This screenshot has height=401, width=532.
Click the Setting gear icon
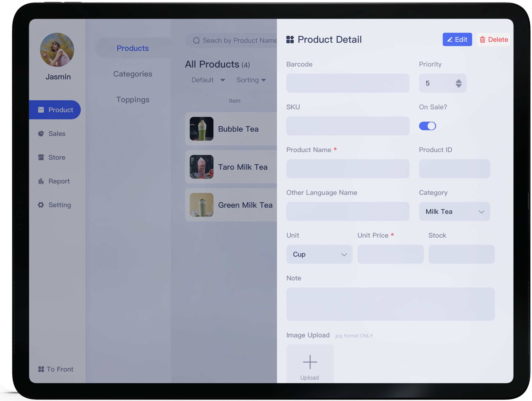point(41,205)
